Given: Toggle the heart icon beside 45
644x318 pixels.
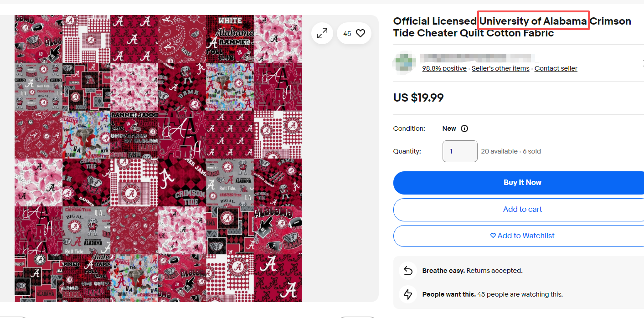Looking at the screenshot, I should [x=361, y=33].
